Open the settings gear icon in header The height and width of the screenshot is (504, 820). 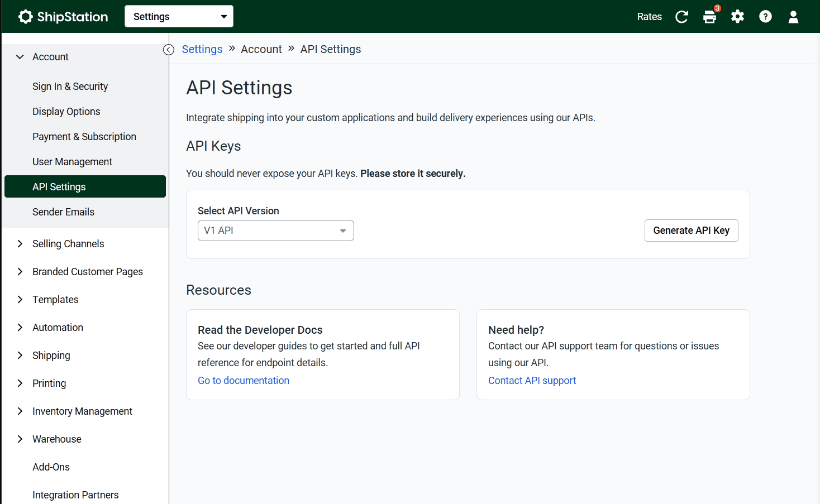(737, 17)
